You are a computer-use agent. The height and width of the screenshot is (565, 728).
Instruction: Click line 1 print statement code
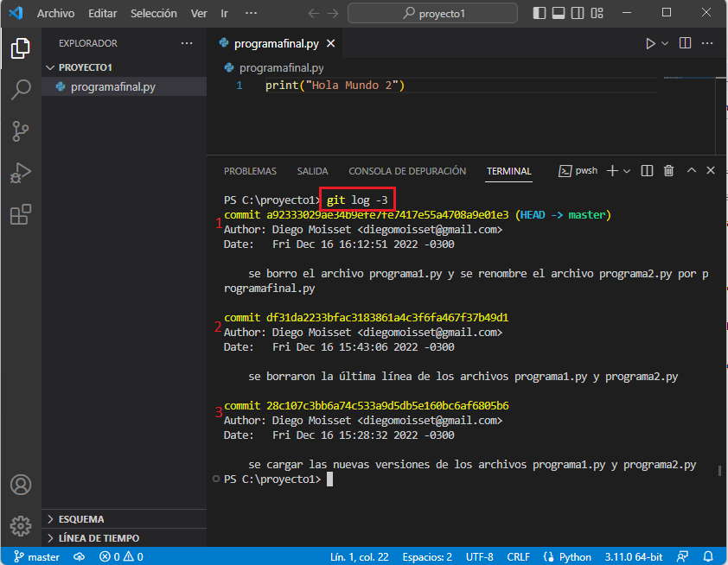coord(335,86)
